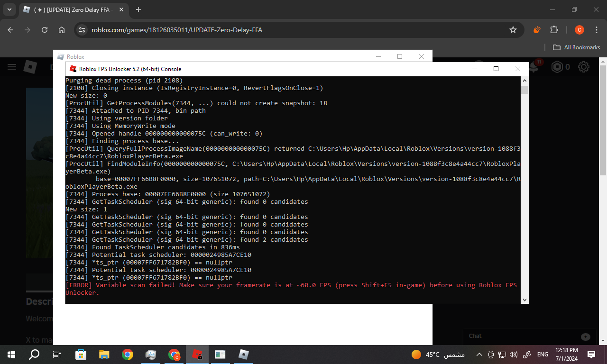This screenshot has height=364, width=607.
Task: Click the console scrollbar down arrow
Action: 524,300
